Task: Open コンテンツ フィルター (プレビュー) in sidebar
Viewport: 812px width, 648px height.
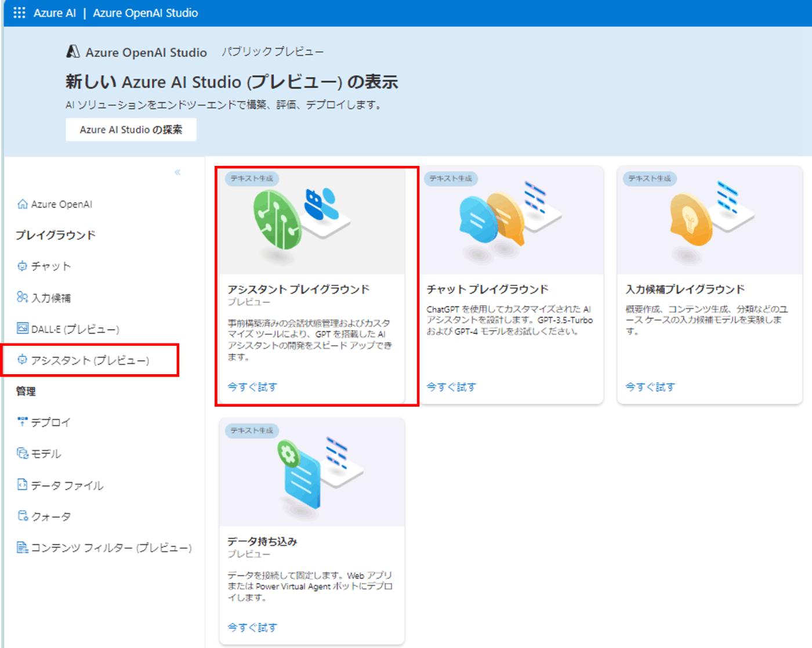Action: click(104, 548)
